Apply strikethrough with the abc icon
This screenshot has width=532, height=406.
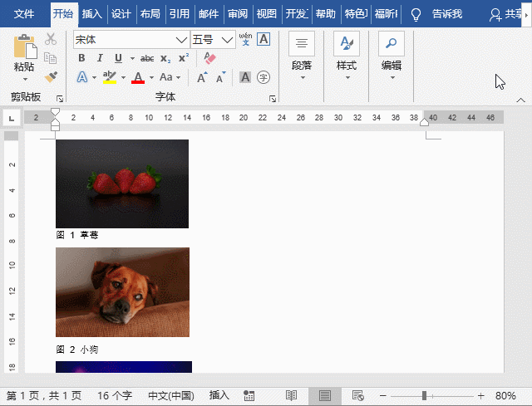147,58
